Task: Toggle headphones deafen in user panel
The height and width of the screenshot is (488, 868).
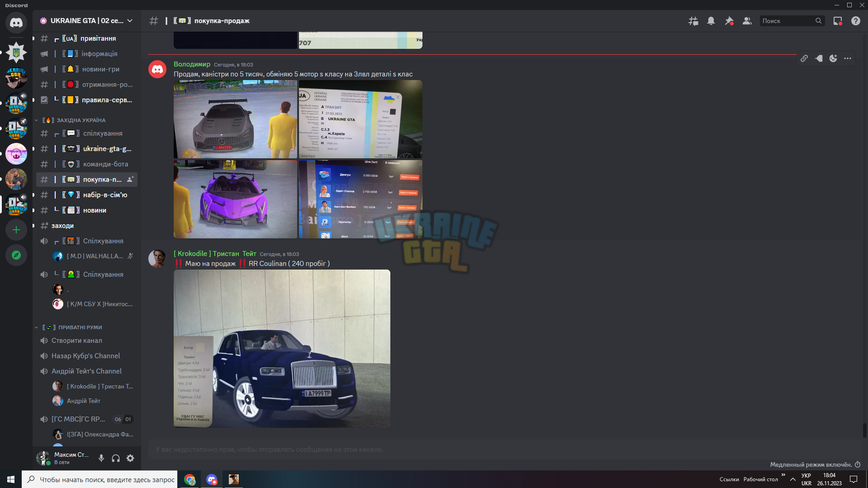Action: [116, 458]
